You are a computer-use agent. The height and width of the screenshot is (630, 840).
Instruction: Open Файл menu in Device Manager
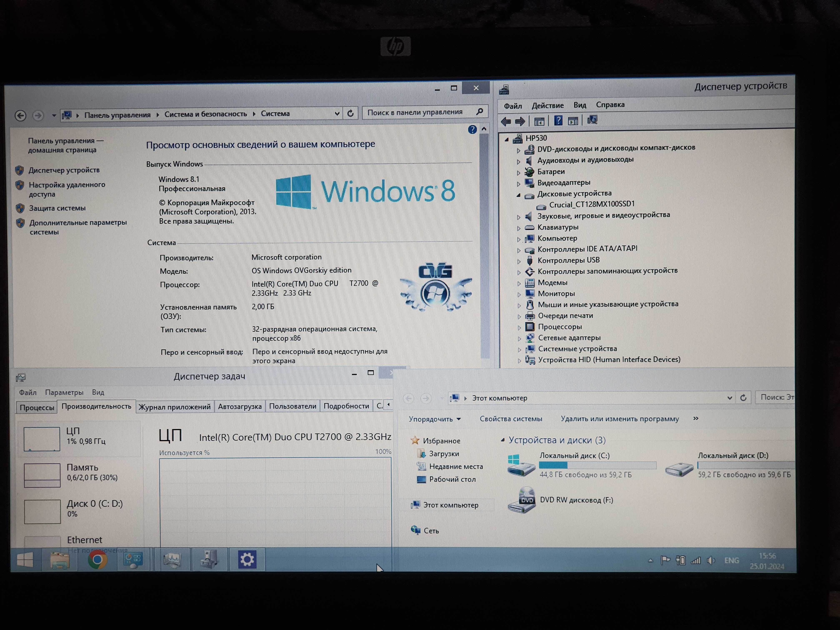[x=513, y=106]
